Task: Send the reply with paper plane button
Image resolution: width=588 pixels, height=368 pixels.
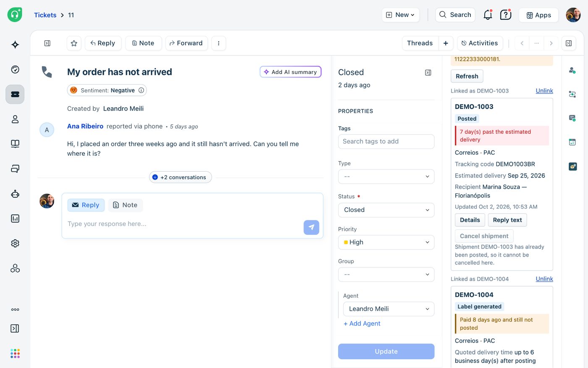Action: click(311, 227)
